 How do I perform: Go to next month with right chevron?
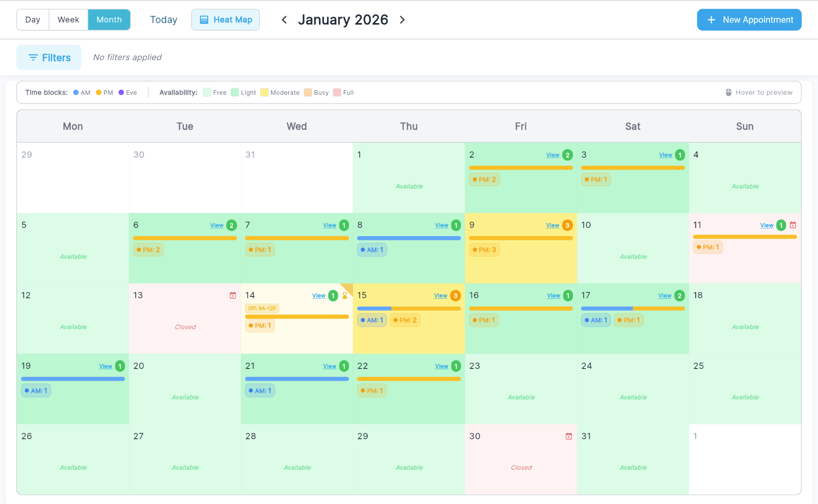point(402,20)
